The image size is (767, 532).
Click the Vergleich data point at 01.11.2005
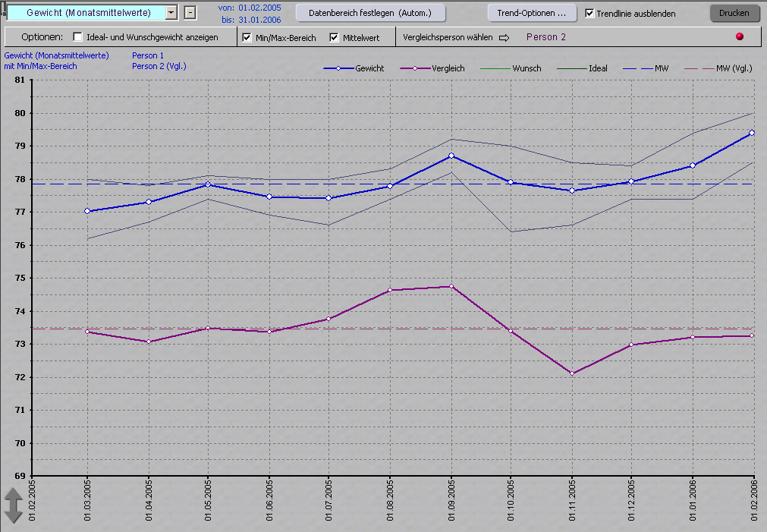(x=572, y=373)
